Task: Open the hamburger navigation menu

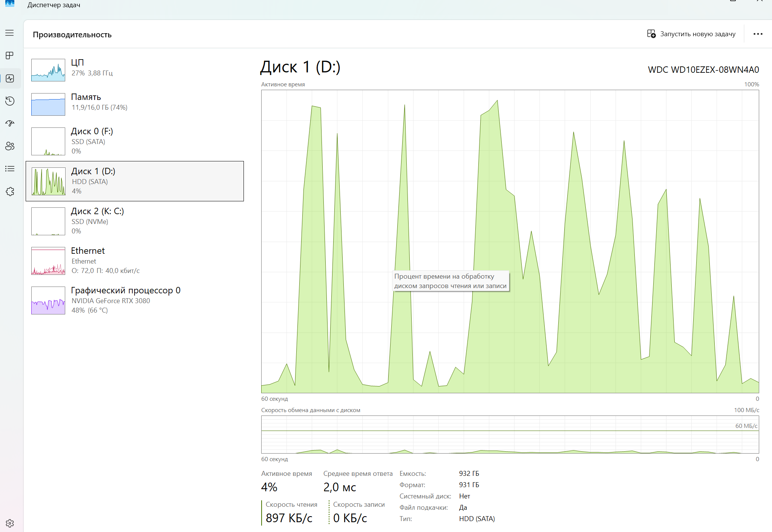Action: pos(10,33)
